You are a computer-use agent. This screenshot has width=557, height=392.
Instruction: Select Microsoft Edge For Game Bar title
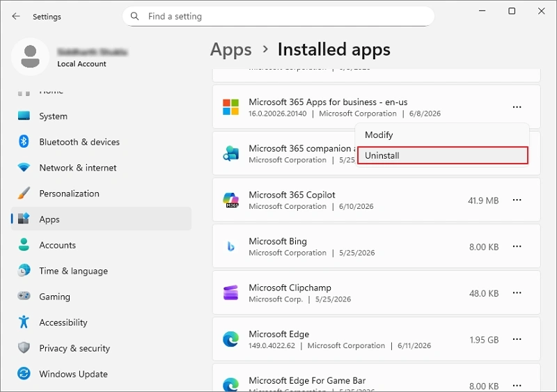point(307,381)
